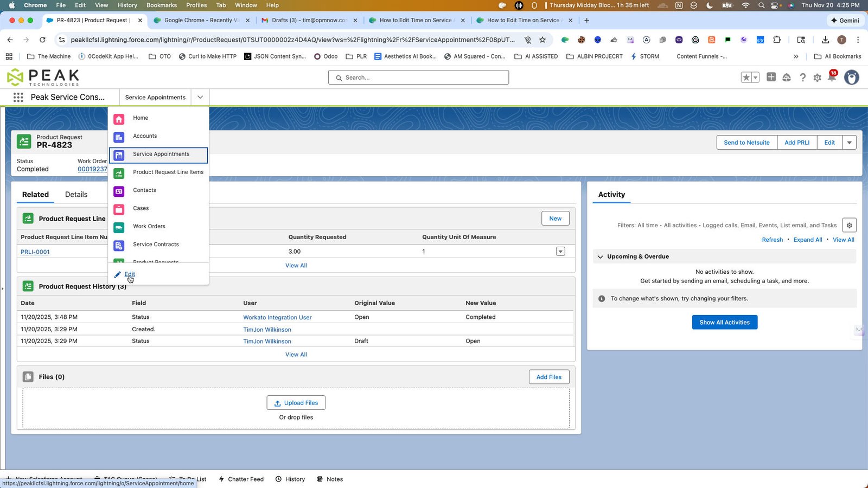The image size is (868, 488).
Task: Open the App Launcher grid icon
Action: tap(18, 97)
